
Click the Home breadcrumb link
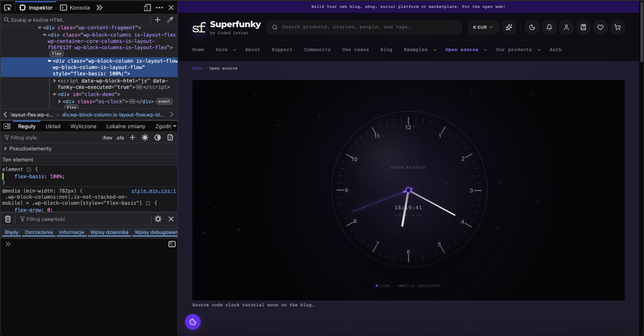[197, 68]
